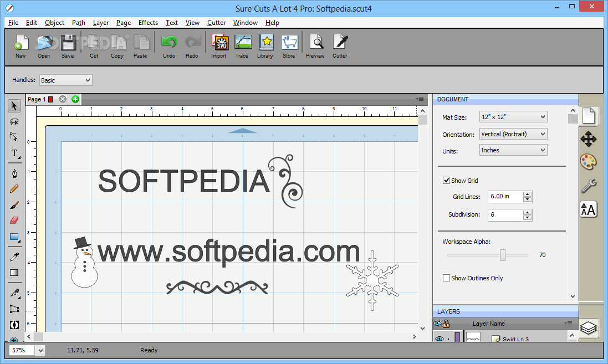This screenshot has width=608, height=364.
Task: Click the Workspace Alpha slider handle
Action: tap(503, 255)
